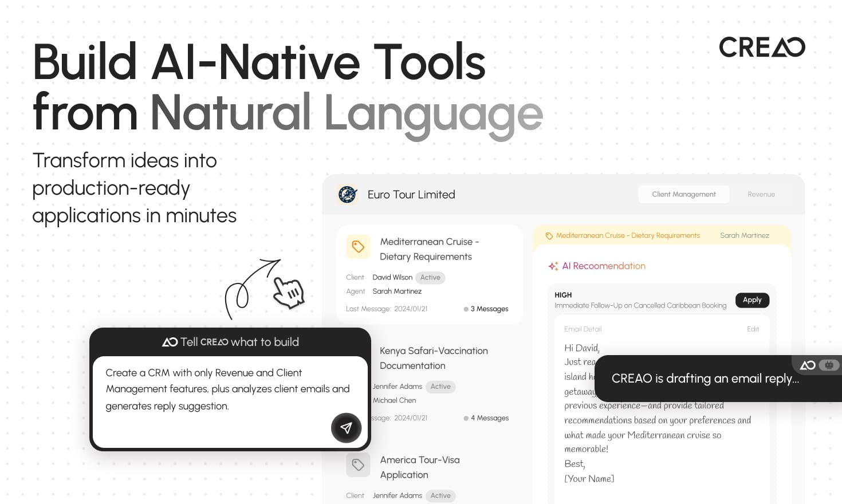Click the 3 Messages indicator
Viewport: 842px width, 504px height.
(x=486, y=309)
